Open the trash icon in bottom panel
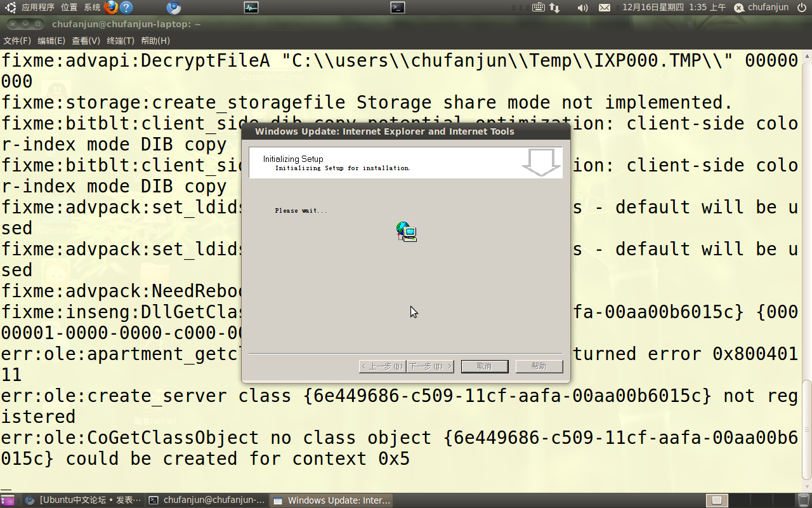812x508 pixels. tap(803, 500)
